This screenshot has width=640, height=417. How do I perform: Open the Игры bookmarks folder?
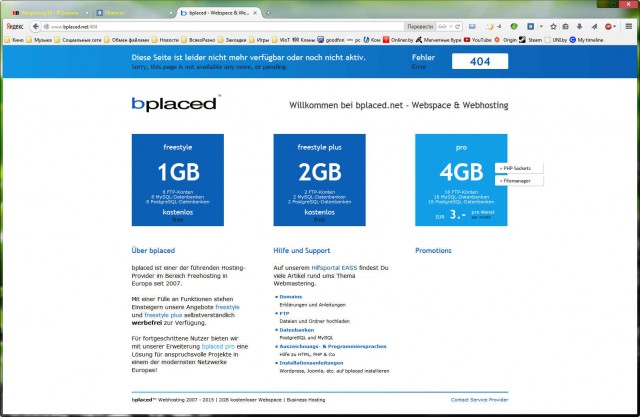click(259, 40)
